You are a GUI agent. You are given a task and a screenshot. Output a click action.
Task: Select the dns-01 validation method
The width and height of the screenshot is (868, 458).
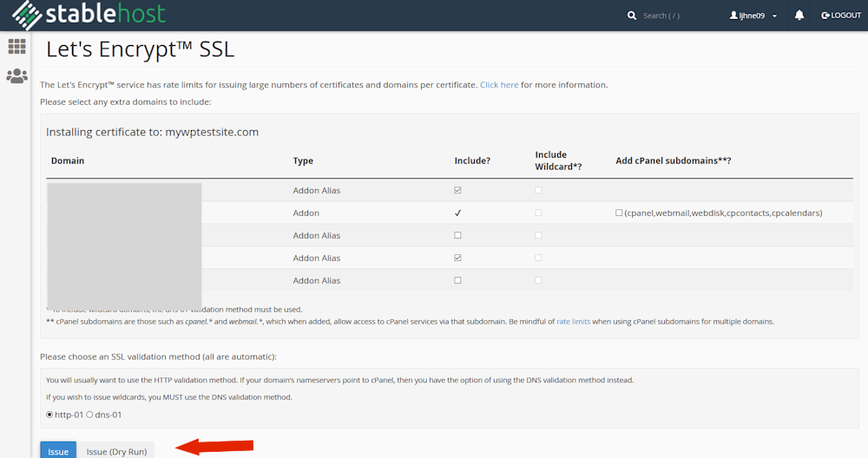(x=89, y=415)
